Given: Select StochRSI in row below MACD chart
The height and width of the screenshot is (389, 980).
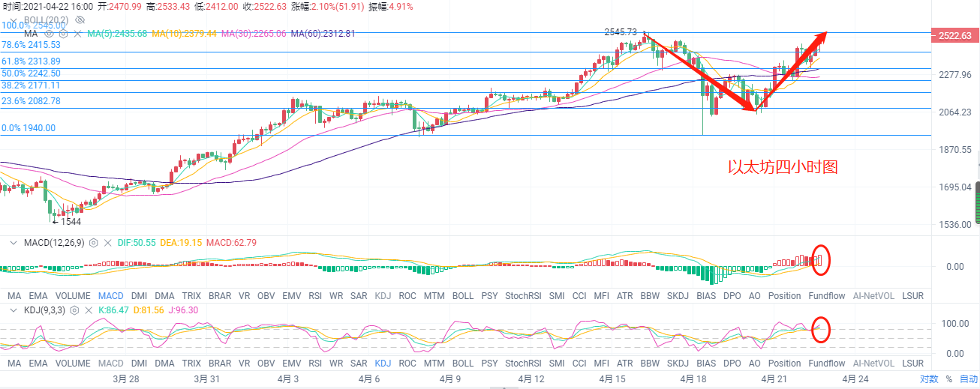Looking at the screenshot, I should coord(523,296).
